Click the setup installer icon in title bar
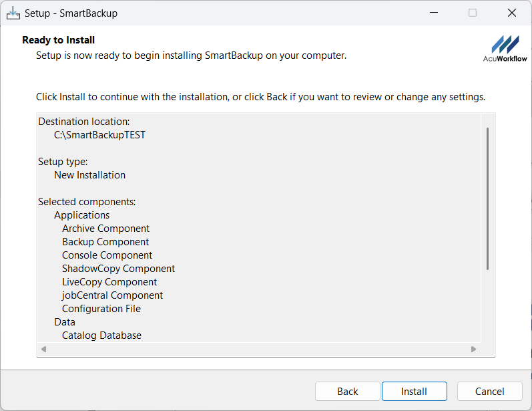This screenshot has height=411, width=532. click(13, 13)
